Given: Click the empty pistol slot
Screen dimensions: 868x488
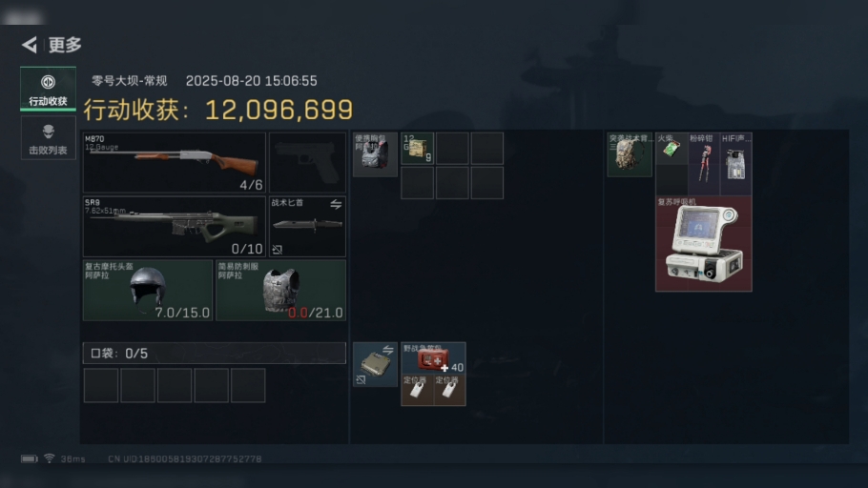Looking at the screenshot, I should point(307,162).
